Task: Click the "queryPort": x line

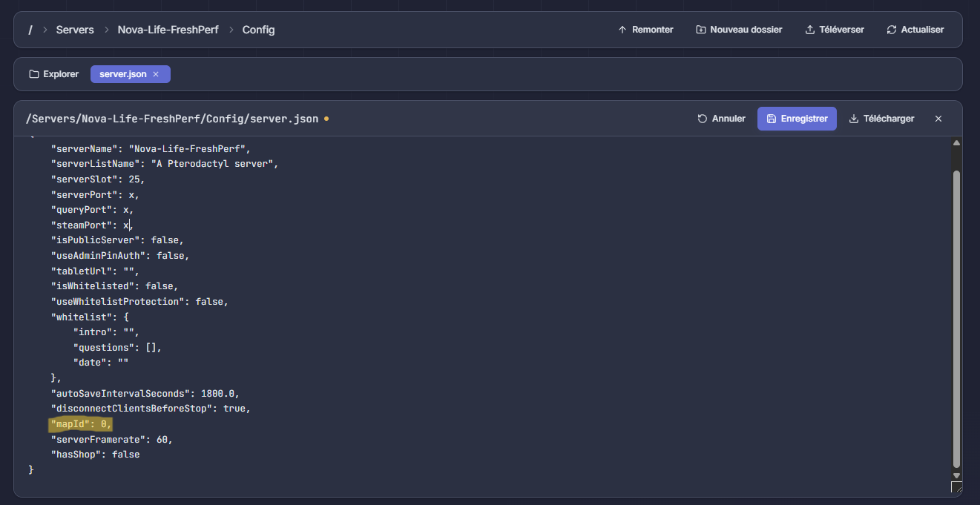Action: (92, 210)
